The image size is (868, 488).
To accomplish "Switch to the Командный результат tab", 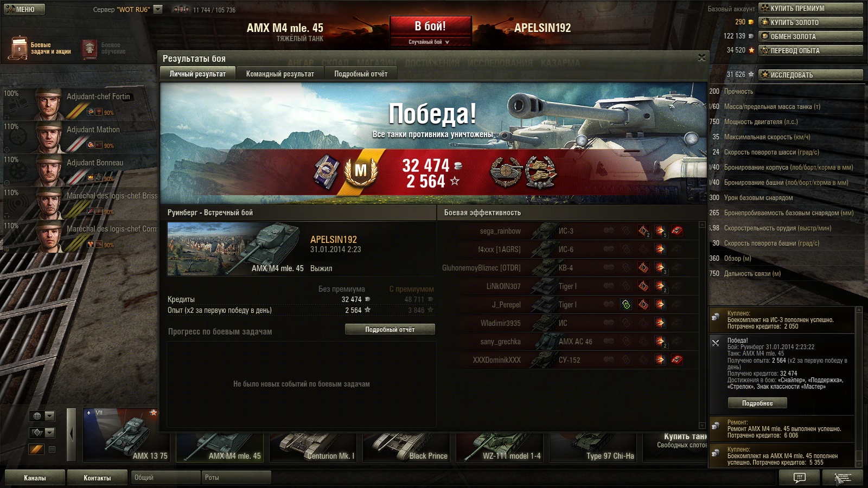I will point(280,74).
